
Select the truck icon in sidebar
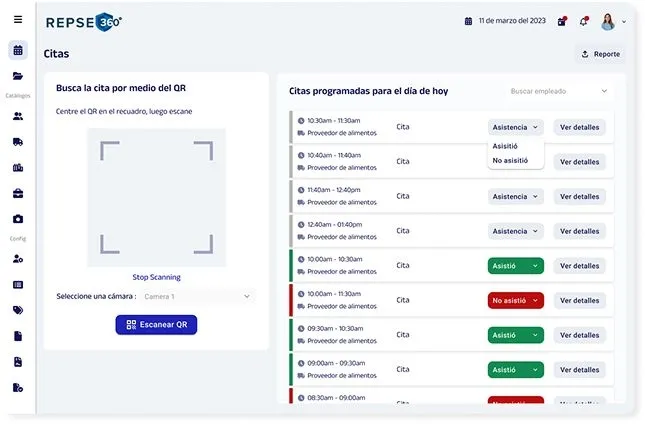pos(18,142)
